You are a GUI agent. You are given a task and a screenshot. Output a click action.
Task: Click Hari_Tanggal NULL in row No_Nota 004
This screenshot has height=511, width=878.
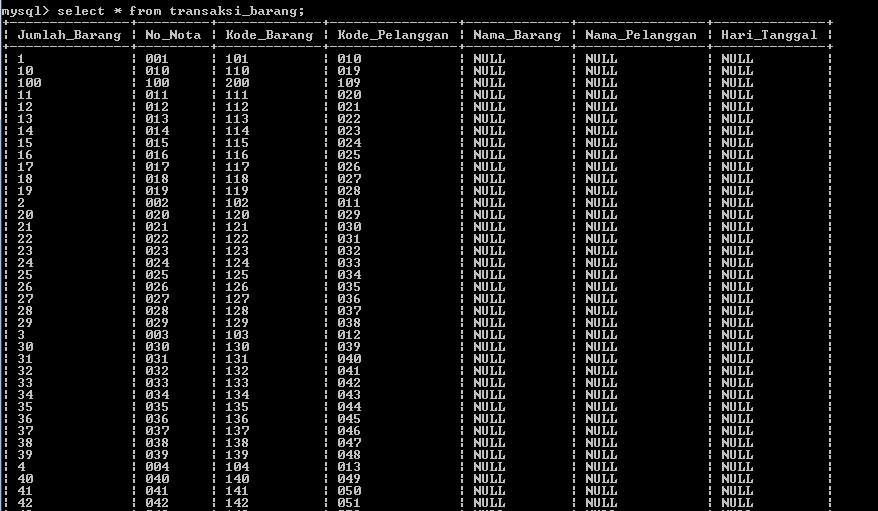click(x=737, y=467)
